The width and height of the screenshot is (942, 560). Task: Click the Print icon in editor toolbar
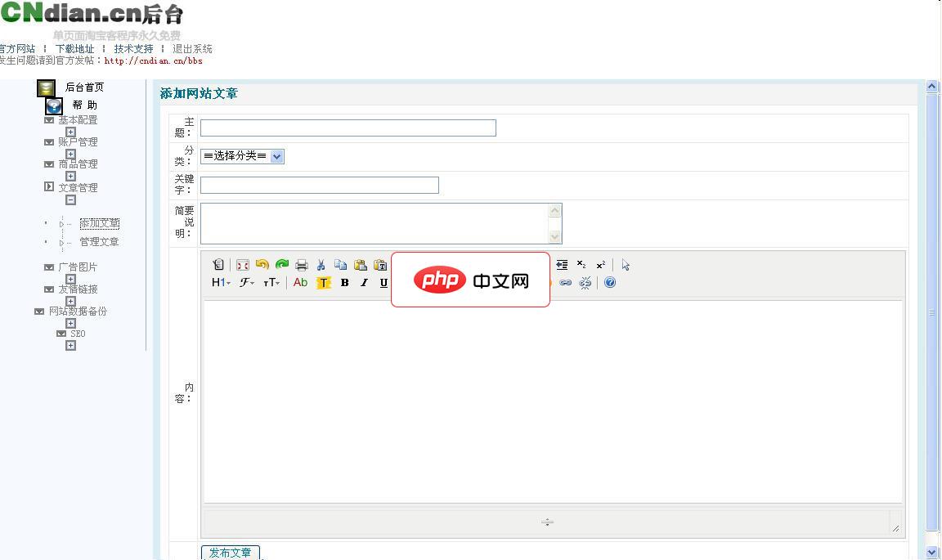point(302,265)
